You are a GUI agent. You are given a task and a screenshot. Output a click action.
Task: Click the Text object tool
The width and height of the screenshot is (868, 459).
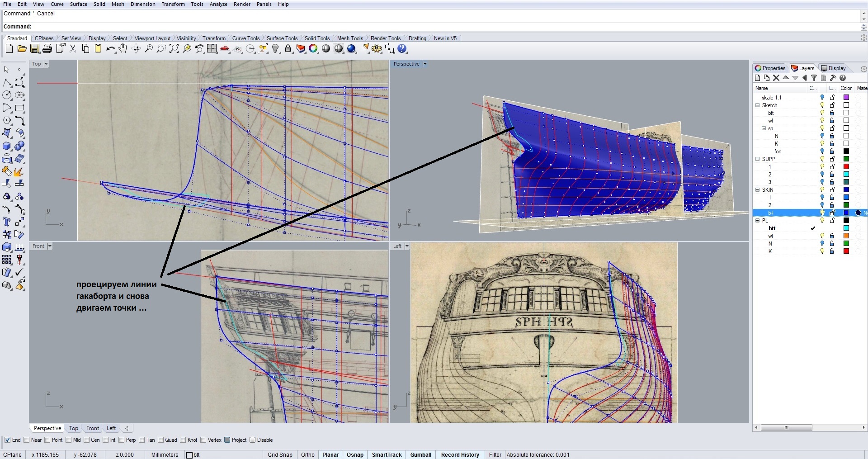[x=7, y=222]
